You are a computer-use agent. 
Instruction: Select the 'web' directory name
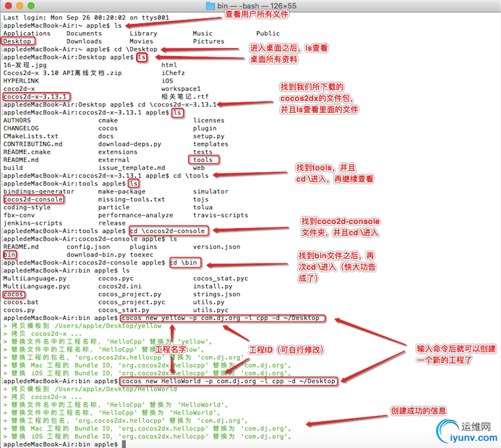click(x=199, y=168)
